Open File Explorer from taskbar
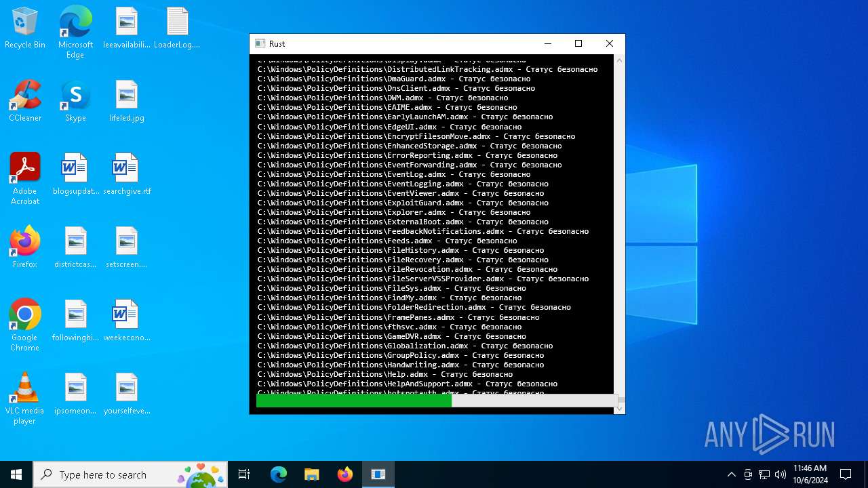This screenshot has height=488, width=868. (x=312, y=474)
